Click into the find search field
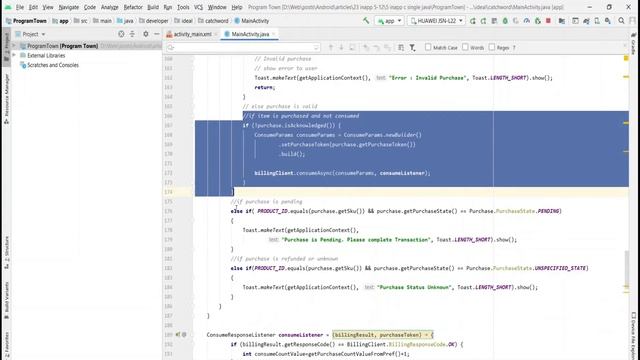The width and height of the screenshot is (640, 360). pos(244,48)
